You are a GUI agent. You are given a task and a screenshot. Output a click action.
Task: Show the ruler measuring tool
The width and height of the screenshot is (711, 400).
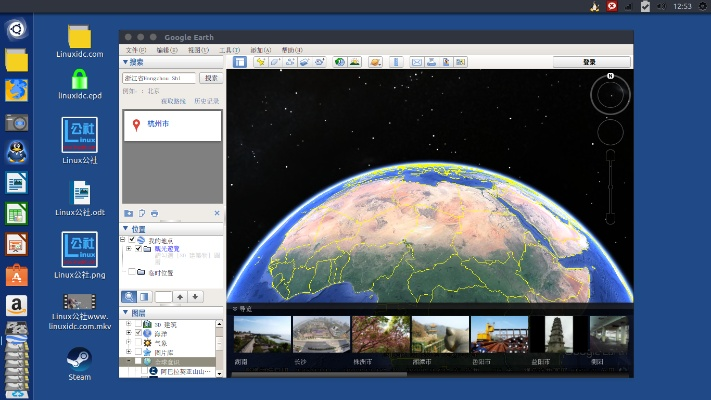[x=396, y=62]
